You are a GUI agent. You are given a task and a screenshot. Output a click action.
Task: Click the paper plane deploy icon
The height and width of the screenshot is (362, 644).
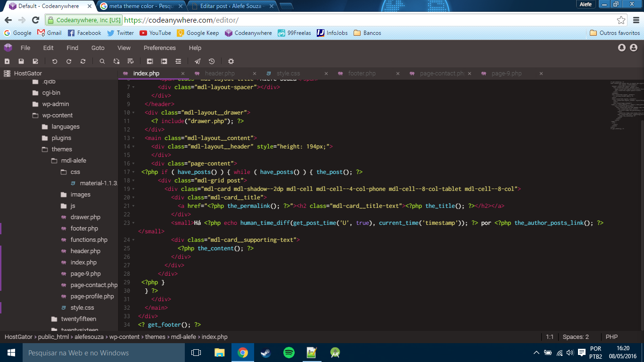point(198,61)
